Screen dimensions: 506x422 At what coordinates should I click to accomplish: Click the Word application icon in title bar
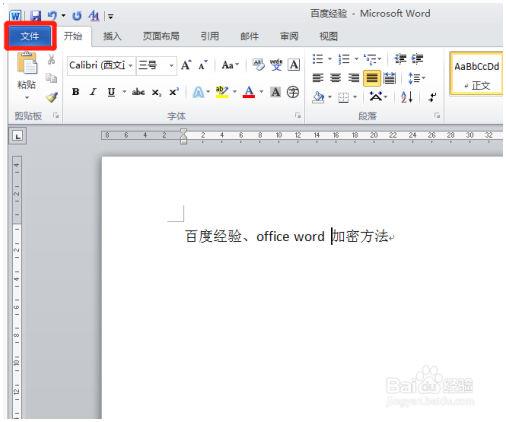click(x=15, y=16)
